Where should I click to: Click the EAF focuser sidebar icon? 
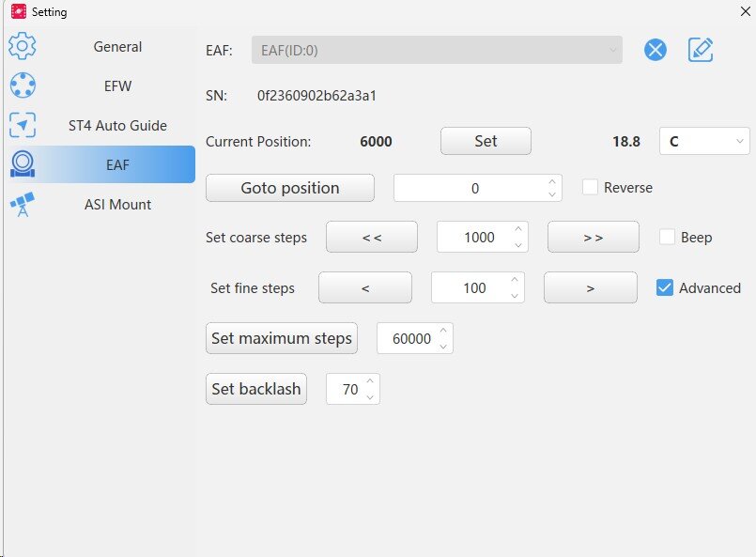point(22,164)
